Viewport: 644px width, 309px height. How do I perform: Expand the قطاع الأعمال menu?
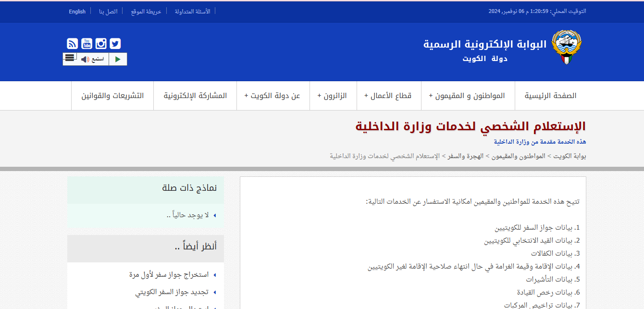pos(388,96)
